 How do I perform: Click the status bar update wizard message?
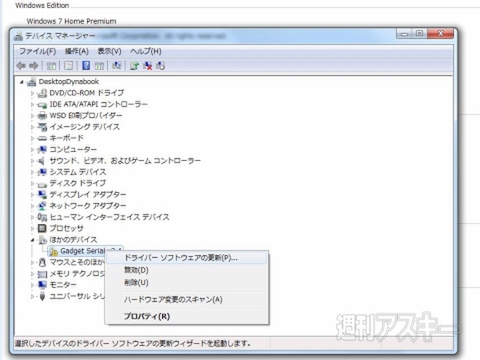coord(133,343)
